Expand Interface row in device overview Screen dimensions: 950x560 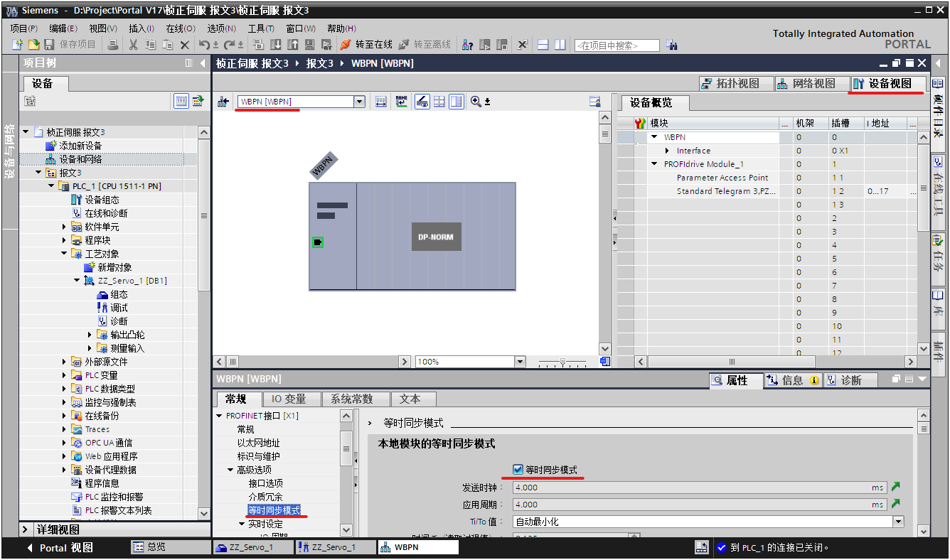(667, 151)
